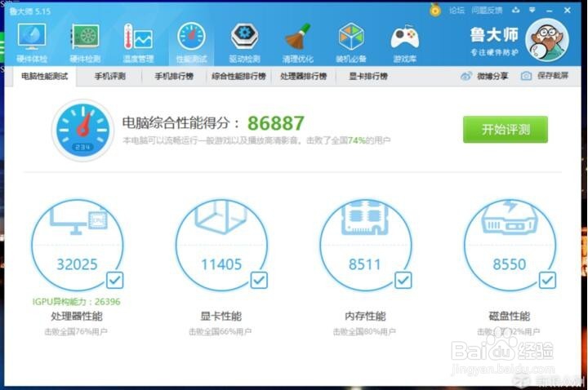Click the 鲁大师 mascot avatar
The height and width of the screenshot is (390, 588).
(547, 40)
